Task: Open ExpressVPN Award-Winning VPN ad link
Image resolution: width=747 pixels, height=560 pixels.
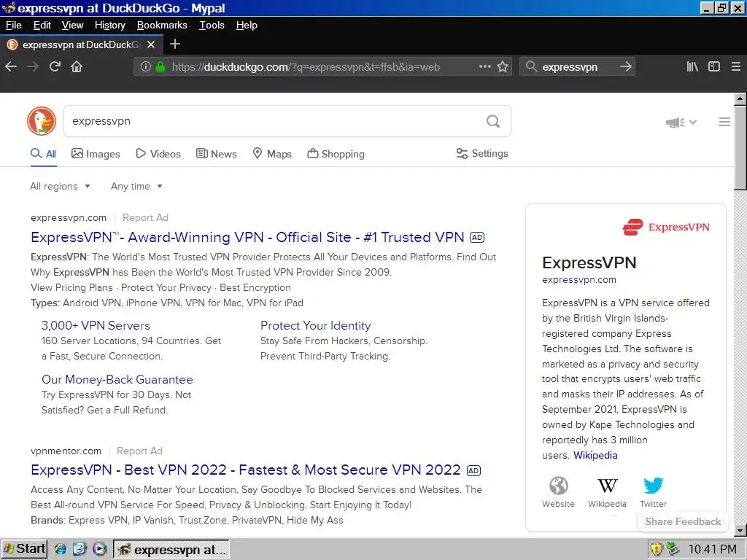Action: pyautogui.click(x=247, y=237)
